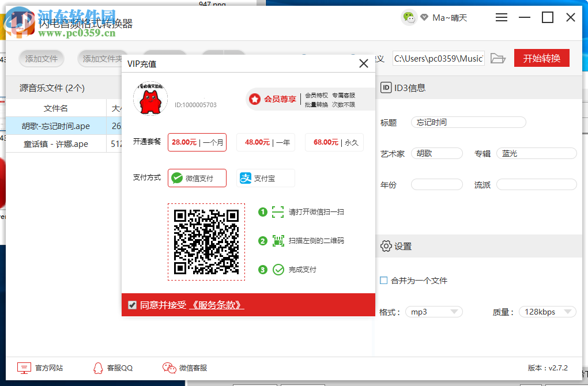588x386 pixels.
Task: Open the hamburger menu in the title bar
Action: tap(502, 17)
